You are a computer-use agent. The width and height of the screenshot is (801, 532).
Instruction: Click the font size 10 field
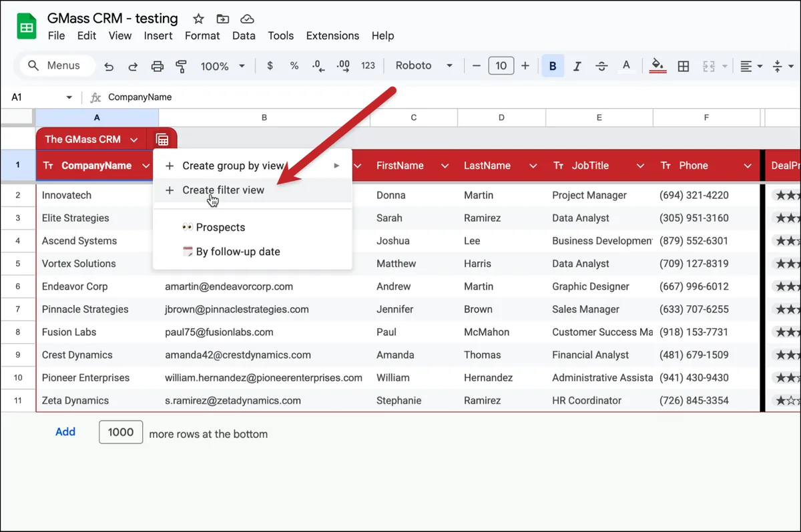501,66
